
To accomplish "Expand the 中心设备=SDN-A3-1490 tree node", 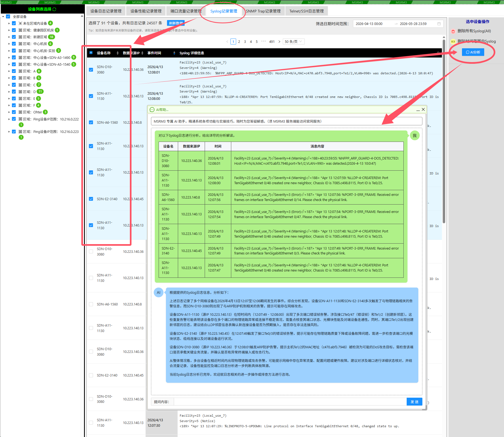I will 9,58.
